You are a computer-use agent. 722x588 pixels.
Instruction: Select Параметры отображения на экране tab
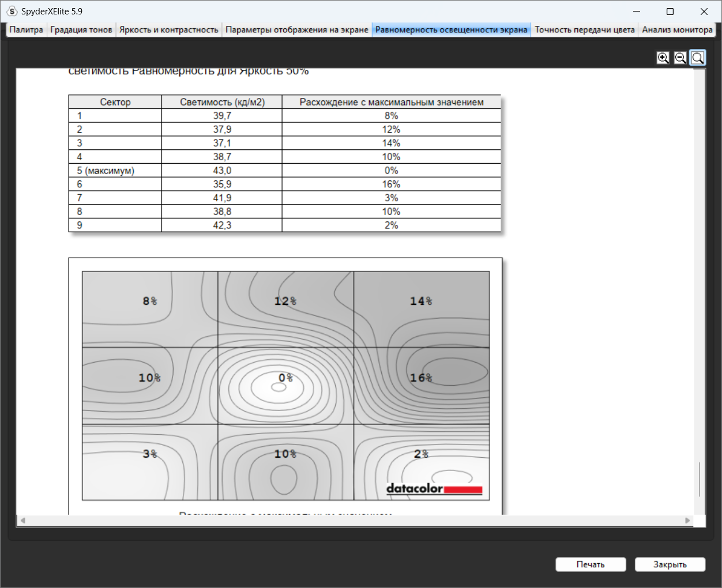[x=297, y=30]
